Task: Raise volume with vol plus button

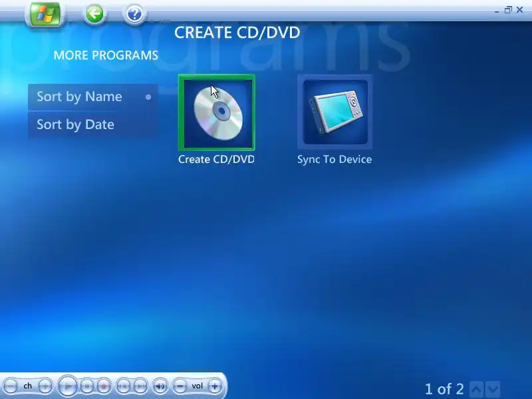Action: click(x=214, y=386)
